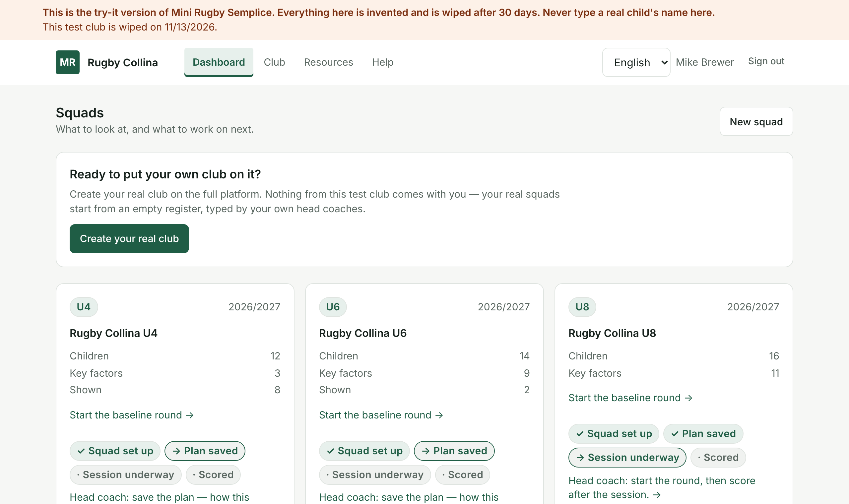Select the U6 age badge

tap(333, 307)
